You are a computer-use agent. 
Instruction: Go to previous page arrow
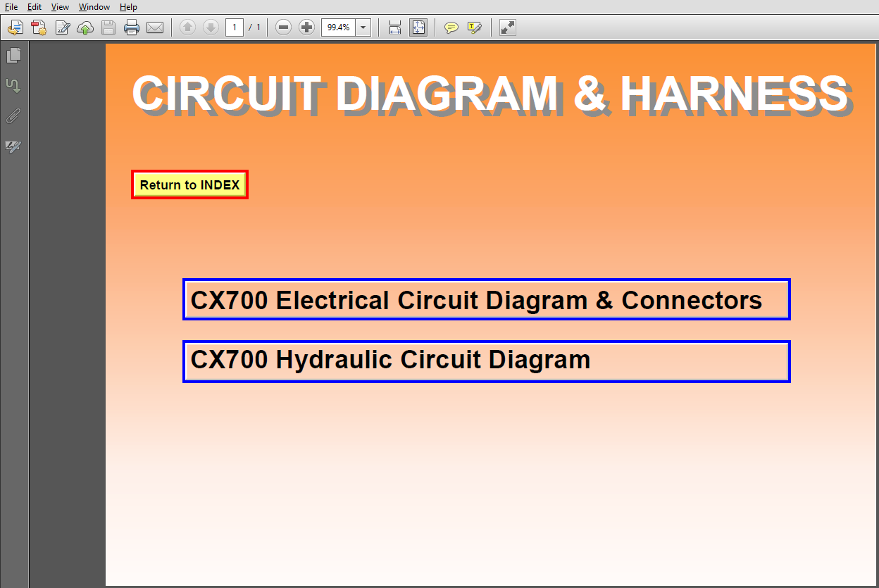(187, 27)
